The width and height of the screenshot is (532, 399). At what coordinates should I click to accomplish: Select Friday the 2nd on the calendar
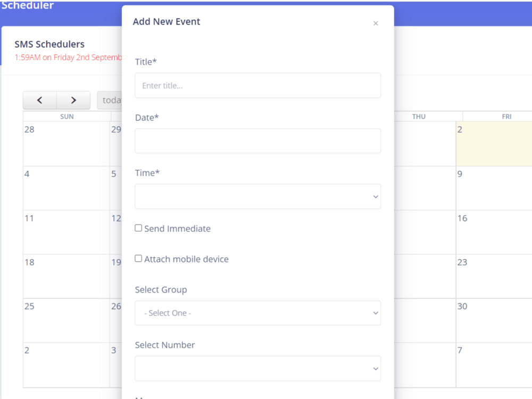tap(494, 144)
